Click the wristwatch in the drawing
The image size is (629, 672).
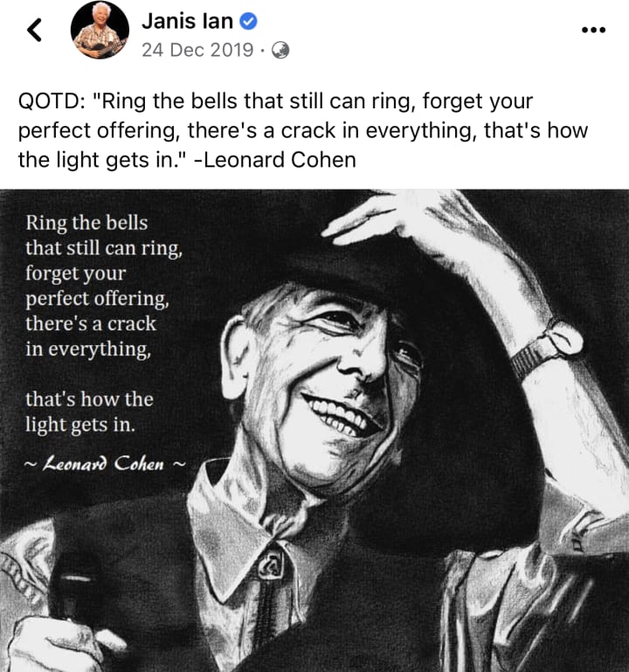point(549,348)
